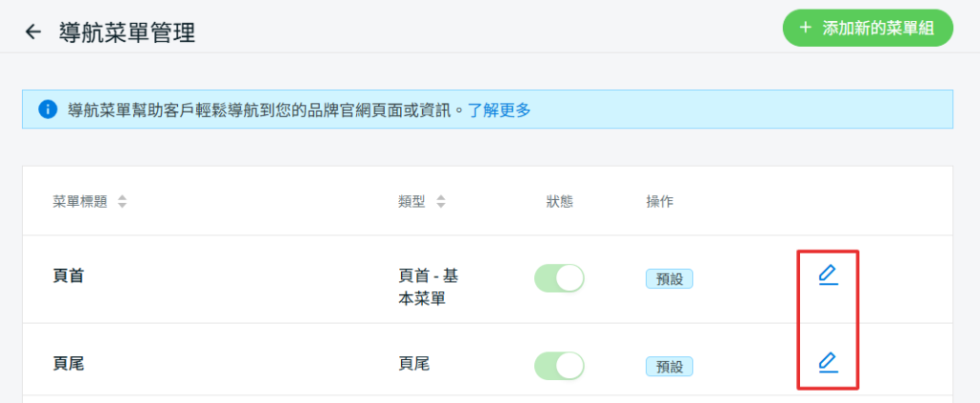Turn off the 頁尾 menu status toggle
This screenshot has height=403, width=980.
click(559, 366)
